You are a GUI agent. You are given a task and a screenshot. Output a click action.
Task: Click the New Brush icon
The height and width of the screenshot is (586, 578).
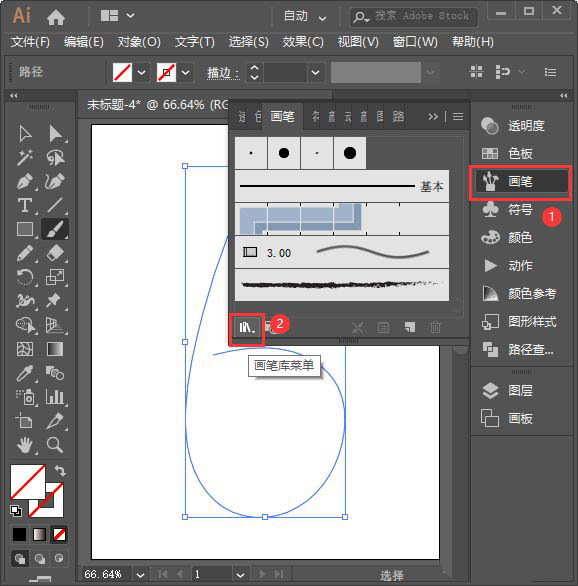point(410,328)
